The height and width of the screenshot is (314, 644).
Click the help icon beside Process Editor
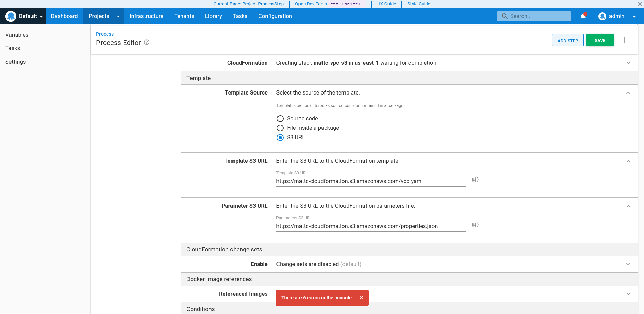tap(146, 42)
